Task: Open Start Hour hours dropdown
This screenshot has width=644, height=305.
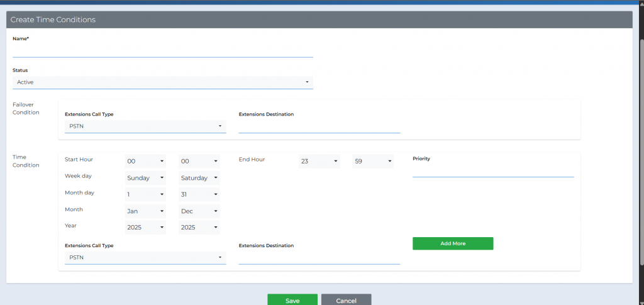Action: pos(145,162)
